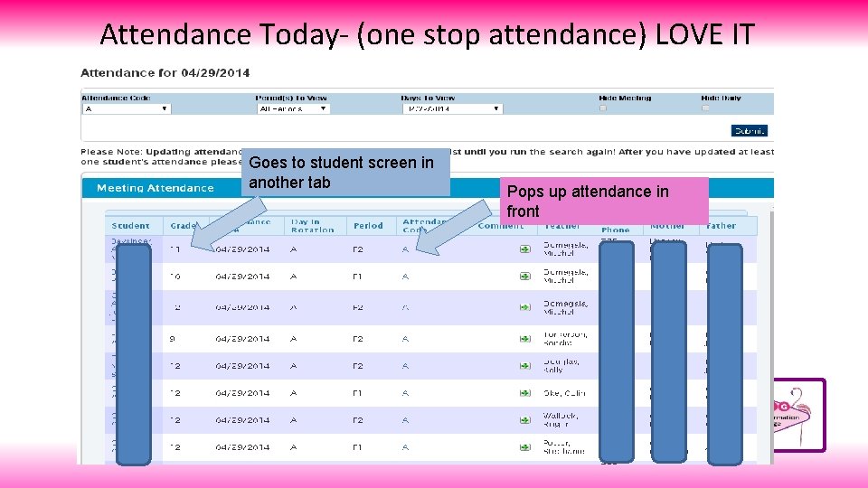Click attendance code A in Wallock, Roger row

coord(405,420)
